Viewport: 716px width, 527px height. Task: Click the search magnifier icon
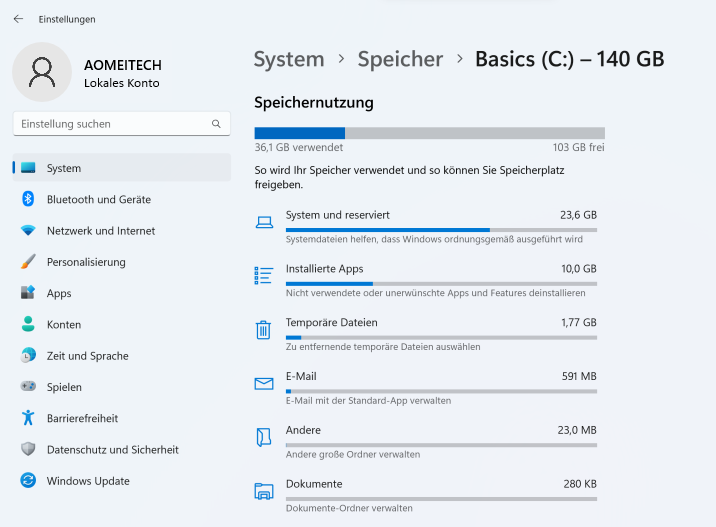pyautogui.click(x=216, y=124)
